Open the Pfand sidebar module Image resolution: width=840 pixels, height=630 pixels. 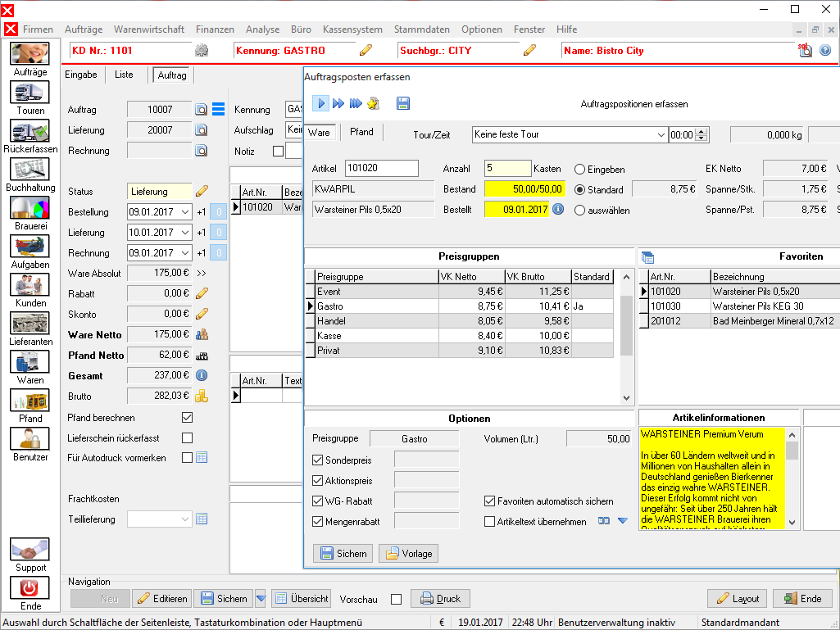[30, 401]
